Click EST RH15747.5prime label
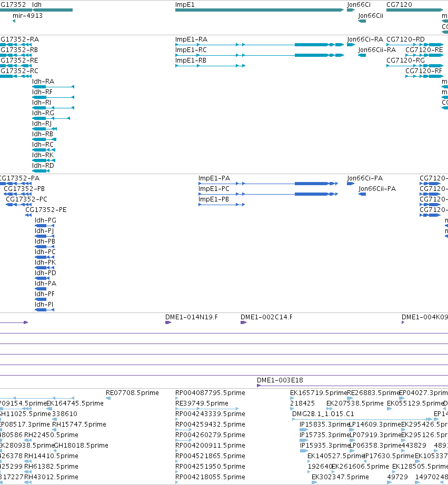This screenshot has width=448, height=485. (79, 425)
